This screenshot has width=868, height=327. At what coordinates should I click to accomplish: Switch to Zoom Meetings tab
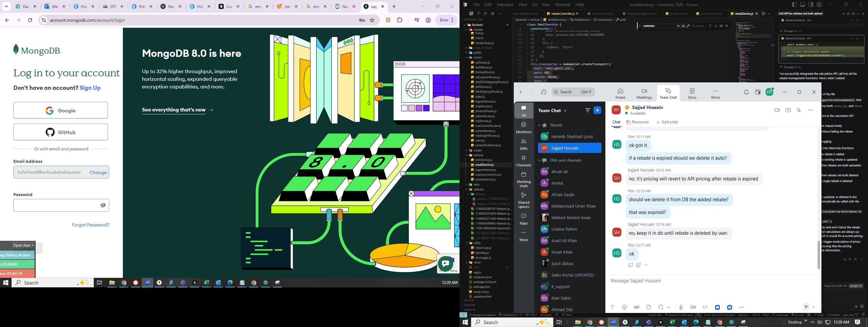point(644,93)
